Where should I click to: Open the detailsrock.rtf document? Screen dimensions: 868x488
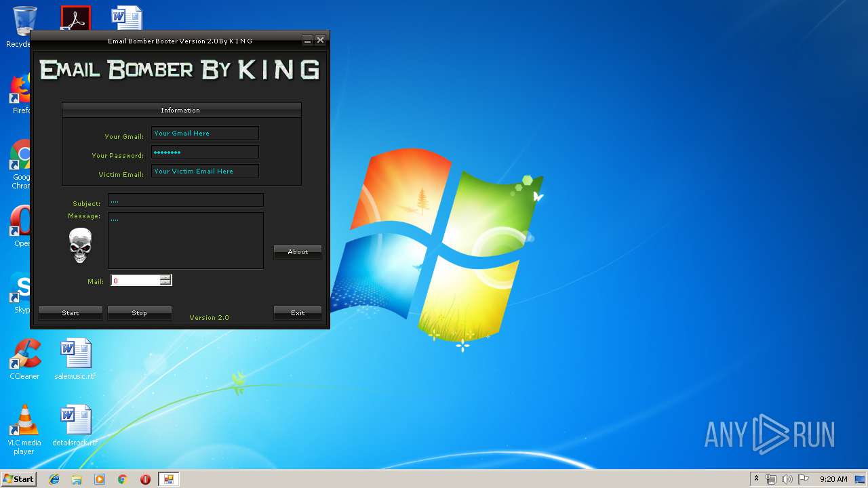coord(75,426)
